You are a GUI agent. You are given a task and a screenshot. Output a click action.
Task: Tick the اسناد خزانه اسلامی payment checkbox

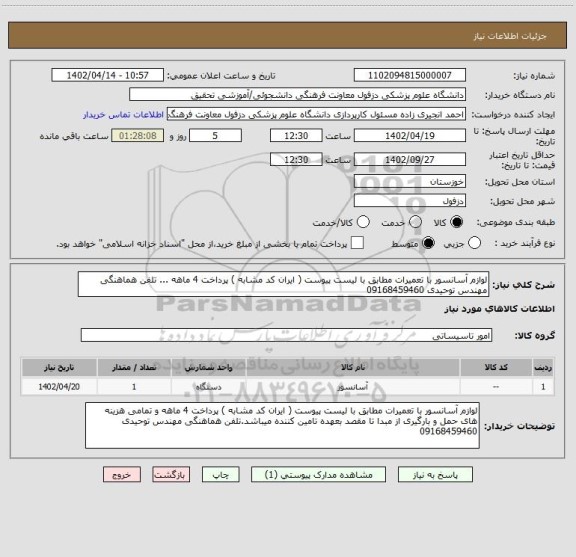[x=357, y=243]
